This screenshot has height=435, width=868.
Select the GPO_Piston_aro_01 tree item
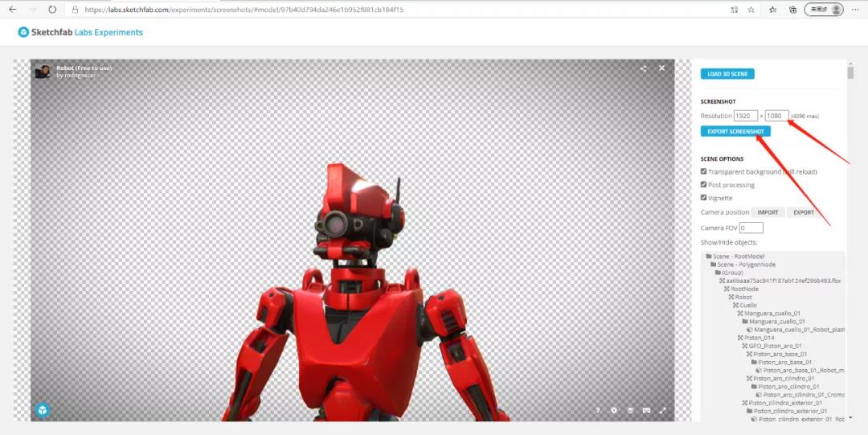tap(775, 346)
